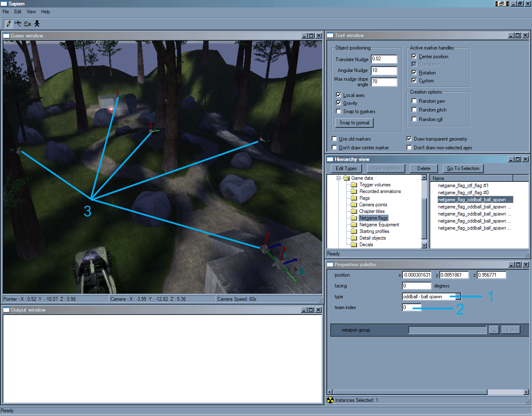Image resolution: width=532 pixels, height=416 pixels.
Task: Click the highlighted netgame_flag_oddball_ball_spawn row
Action: tap(475, 200)
